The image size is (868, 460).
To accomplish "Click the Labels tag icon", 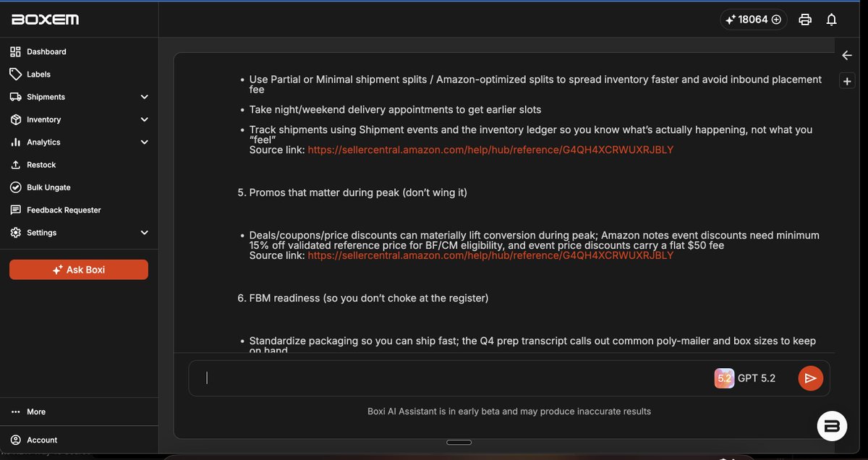I will coord(15,74).
